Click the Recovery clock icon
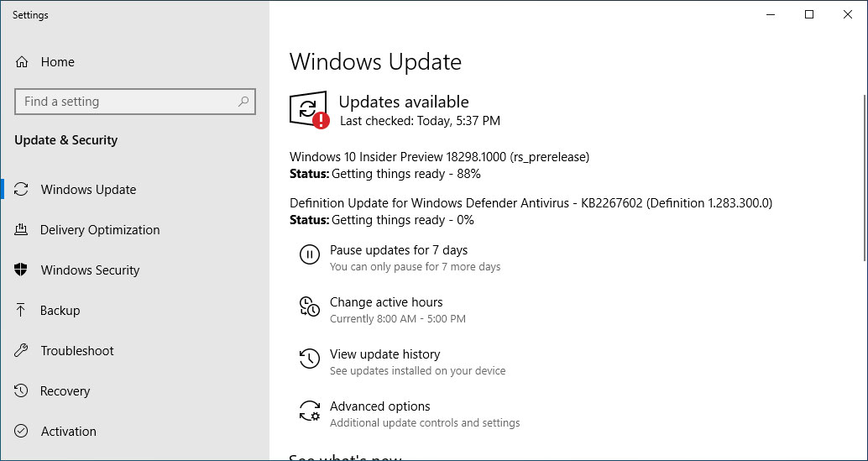The image size is (868, 461). click(22, 391)
